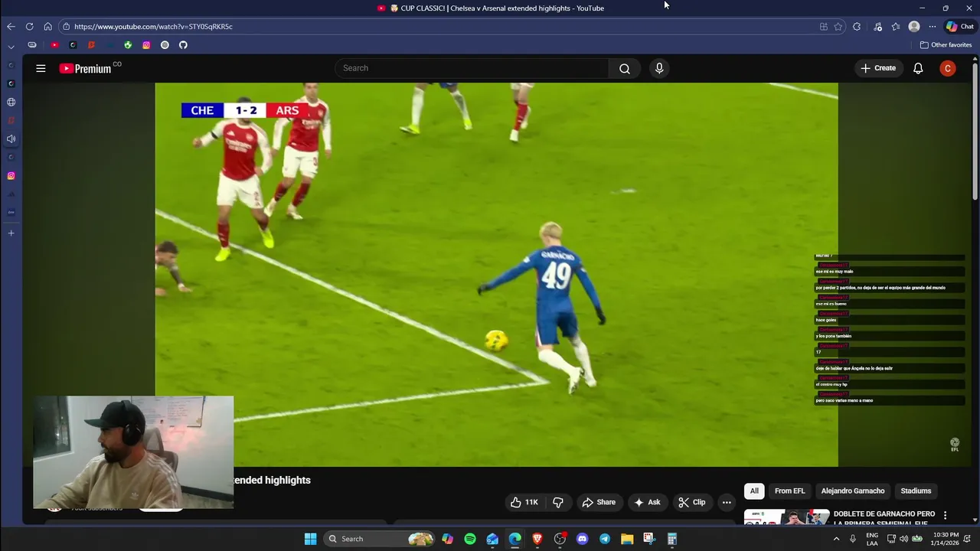Screen dimensions: 980x551
Task: Click the audio-playing tab speaker icon in sidebar
Action: click(x=11, y=139)
